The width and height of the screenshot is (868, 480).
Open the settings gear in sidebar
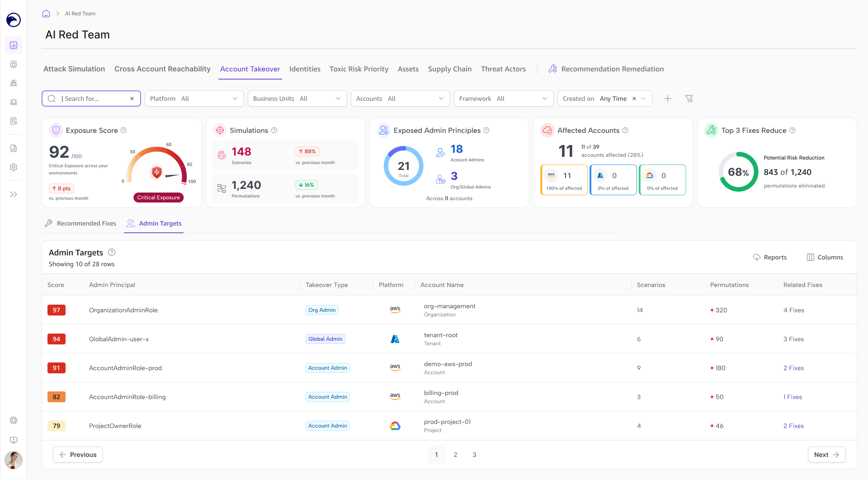tap(14, 167)
